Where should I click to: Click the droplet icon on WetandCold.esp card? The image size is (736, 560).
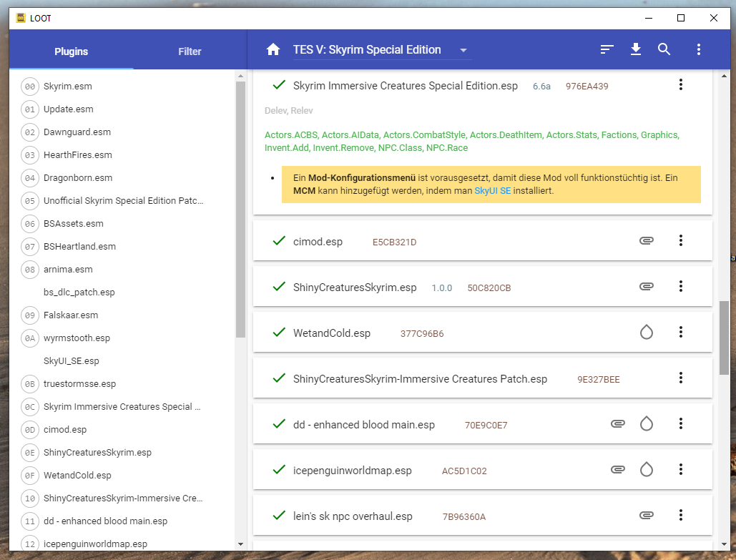pos(647,333)
